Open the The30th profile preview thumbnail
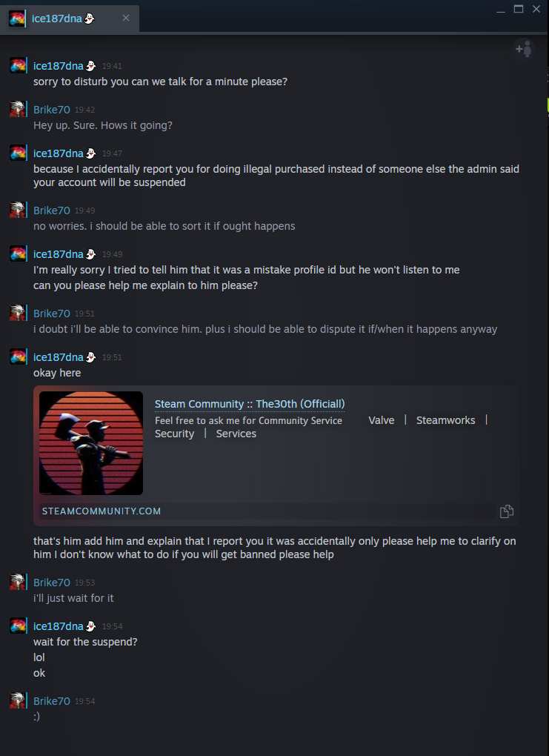The width and height of the screenshot is (549, 756). (91, 443)
